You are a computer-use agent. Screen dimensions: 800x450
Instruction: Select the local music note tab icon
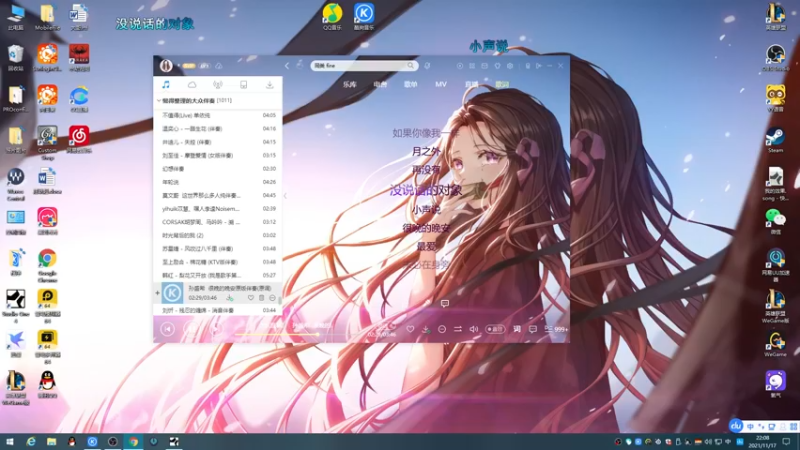(x=166, y=85)
